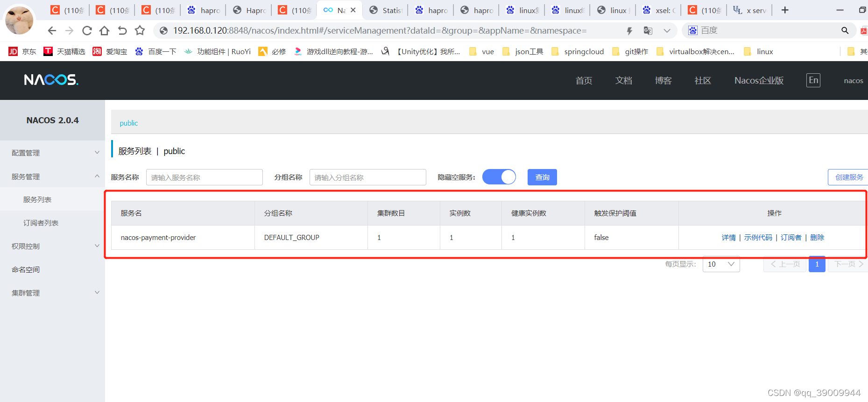
Task: Expand the address bar dropdown chevron
Action: 667,31
